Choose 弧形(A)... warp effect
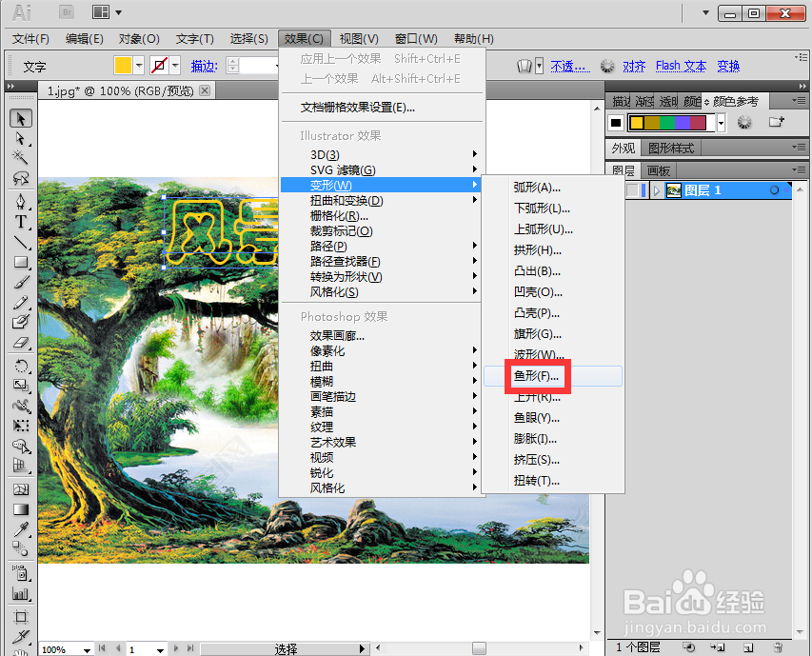 (x=553, y=188)
